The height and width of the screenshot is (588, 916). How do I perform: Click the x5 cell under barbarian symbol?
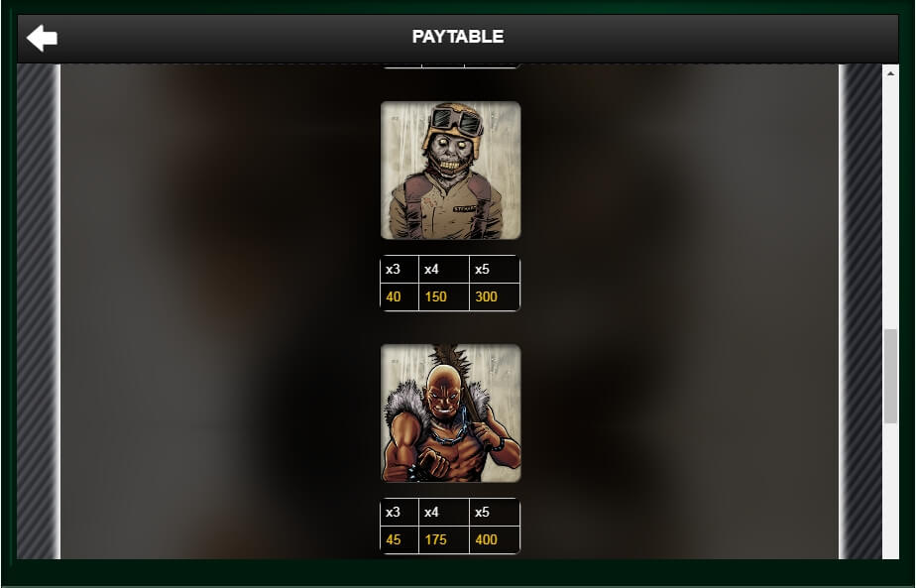tap(495, 513)
